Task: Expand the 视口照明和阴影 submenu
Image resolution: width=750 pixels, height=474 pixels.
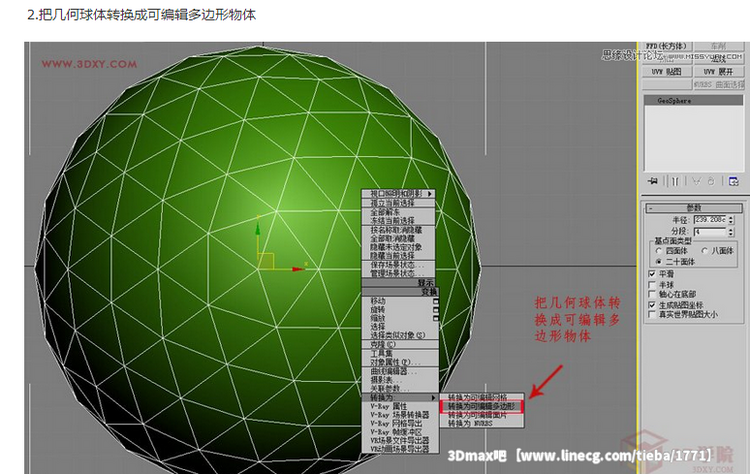Action: point(398,194)
